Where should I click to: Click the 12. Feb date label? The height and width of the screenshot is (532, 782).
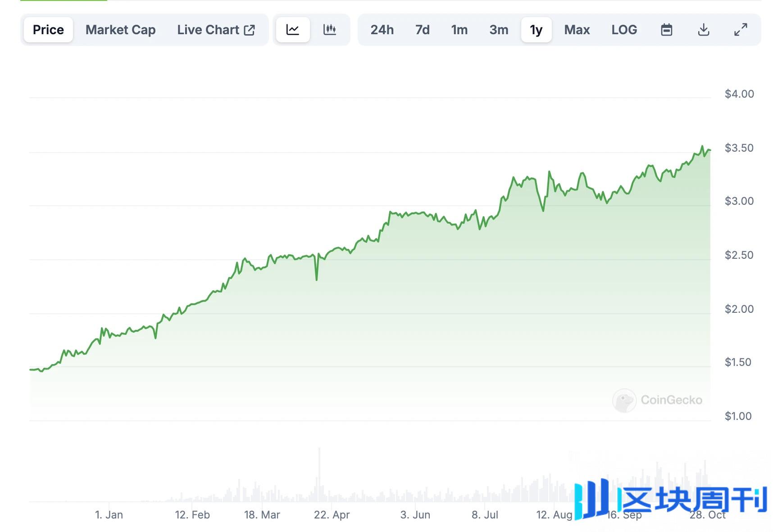(x=192, y=515)
